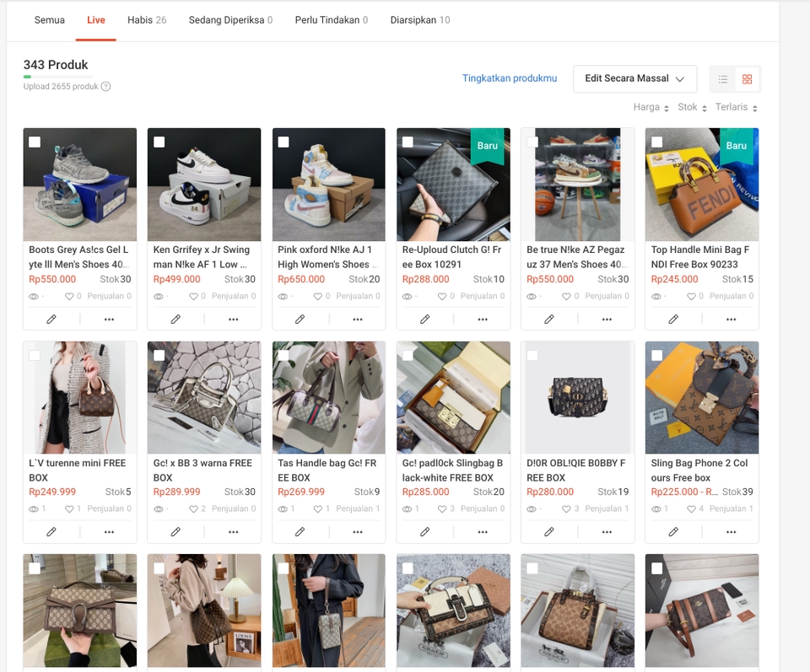Open more options for Tas Handle bag Gc!

click(358, 531)
